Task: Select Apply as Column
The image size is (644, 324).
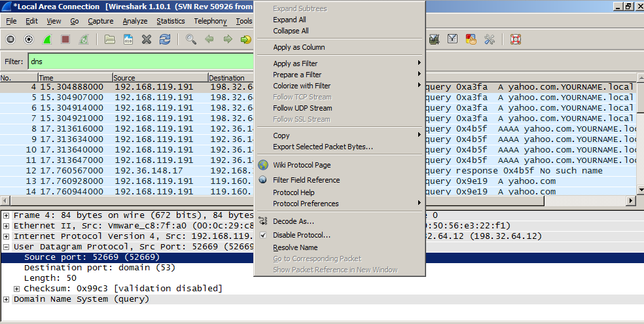Action: [x=340, y=47]
